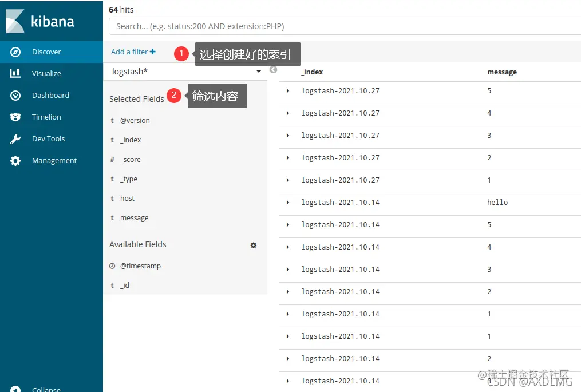Go to Dev Tools in the side menu
Image resolution: width=581 pixels, height=392 pixels.
(x=52, y=139)
